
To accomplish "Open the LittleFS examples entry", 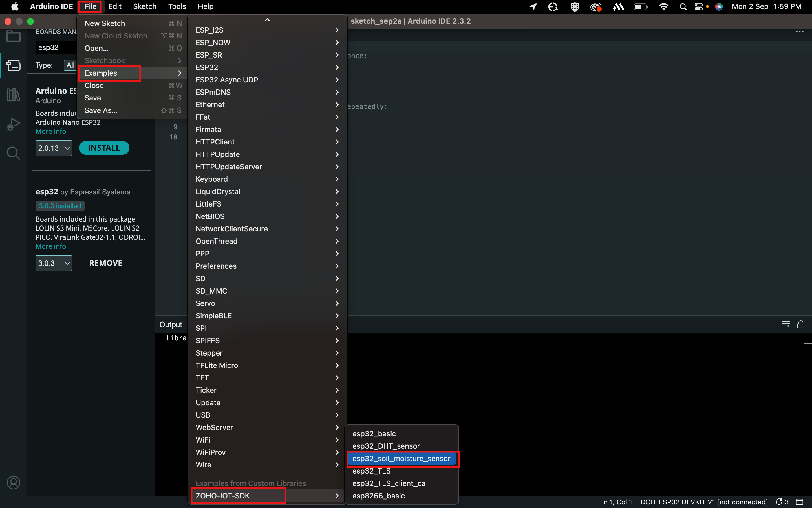I will (267, 204).
